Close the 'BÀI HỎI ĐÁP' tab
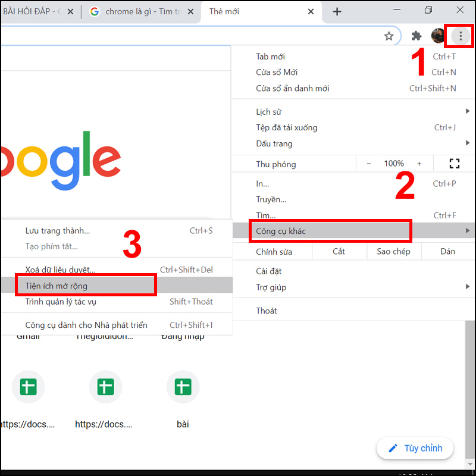476x476 pixels. (x=70, y=11)
